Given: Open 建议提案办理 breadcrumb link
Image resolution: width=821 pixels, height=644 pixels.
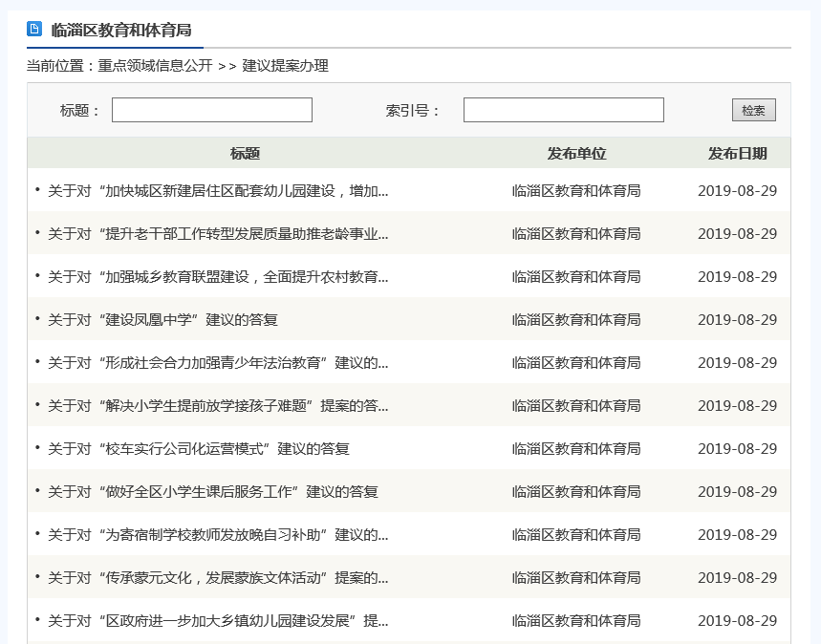Looking at the screenshot, I should [x=285, y=66].
